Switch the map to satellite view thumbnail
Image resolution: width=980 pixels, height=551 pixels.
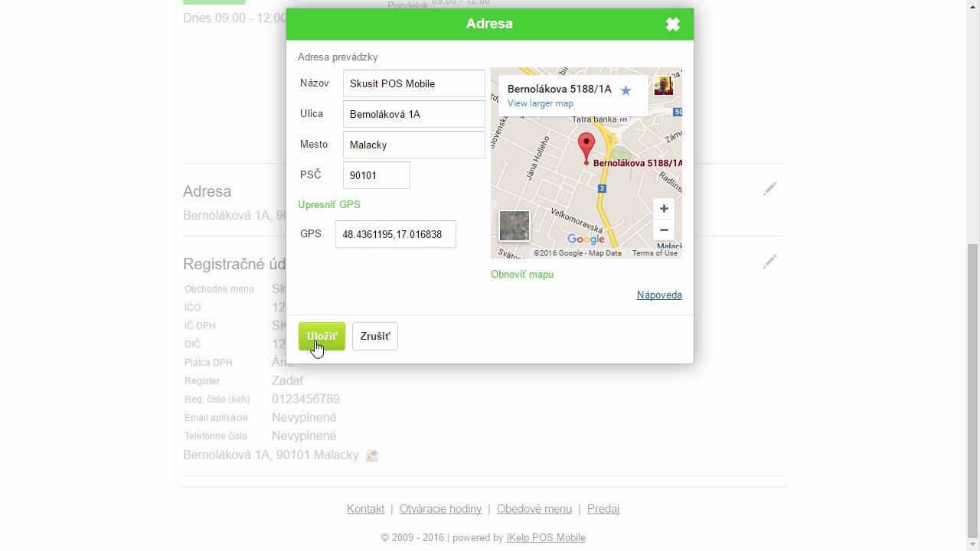tap(514, 226)
